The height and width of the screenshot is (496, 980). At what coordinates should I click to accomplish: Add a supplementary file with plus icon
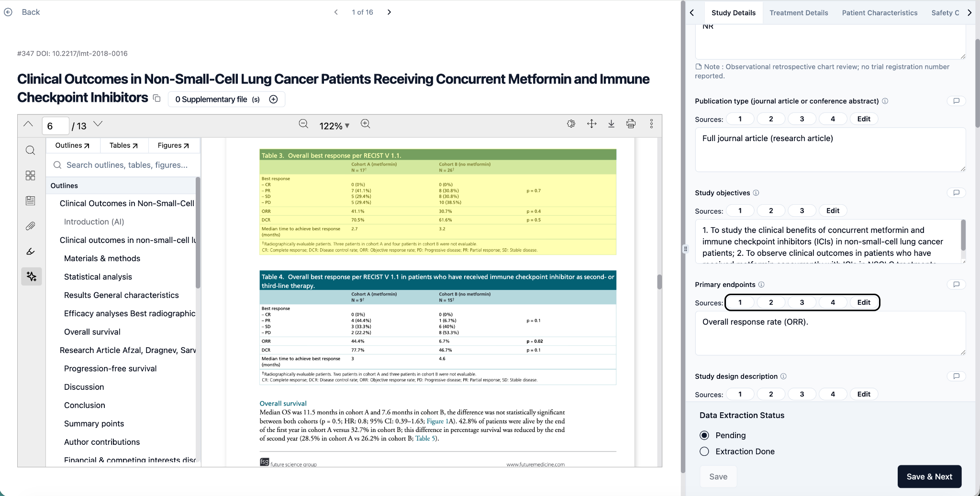[x=273, y=99]
